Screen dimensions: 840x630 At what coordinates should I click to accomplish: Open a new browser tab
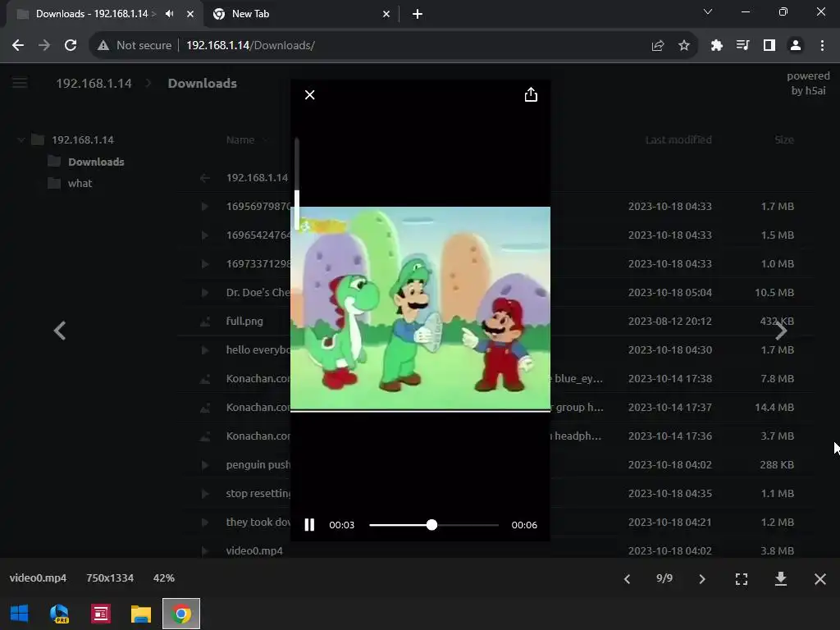coord(418,14)
